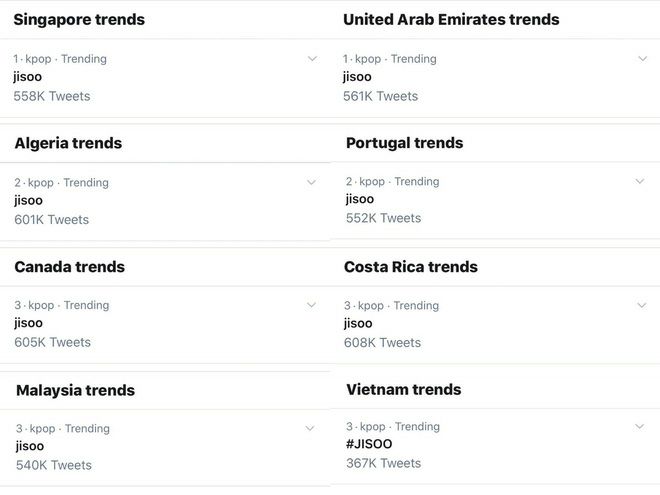Click the Portugal trends heading
The width and height of the screenshot is (660, 495).
point(405,143)
